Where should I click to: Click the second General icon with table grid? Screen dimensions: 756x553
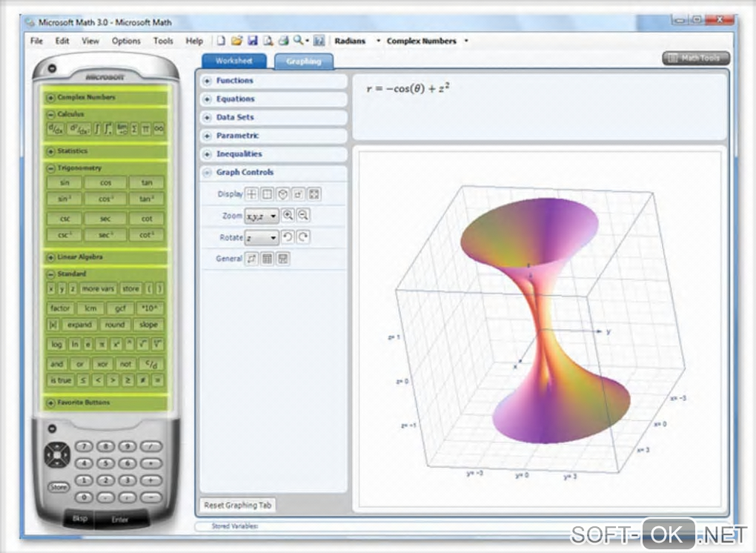[267, 259]
